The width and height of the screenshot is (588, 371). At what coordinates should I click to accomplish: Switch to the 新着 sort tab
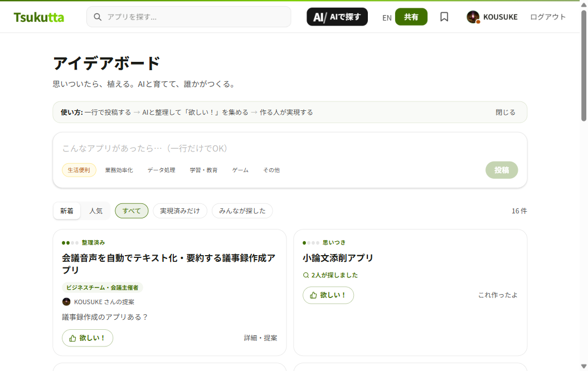pos(67,211)
